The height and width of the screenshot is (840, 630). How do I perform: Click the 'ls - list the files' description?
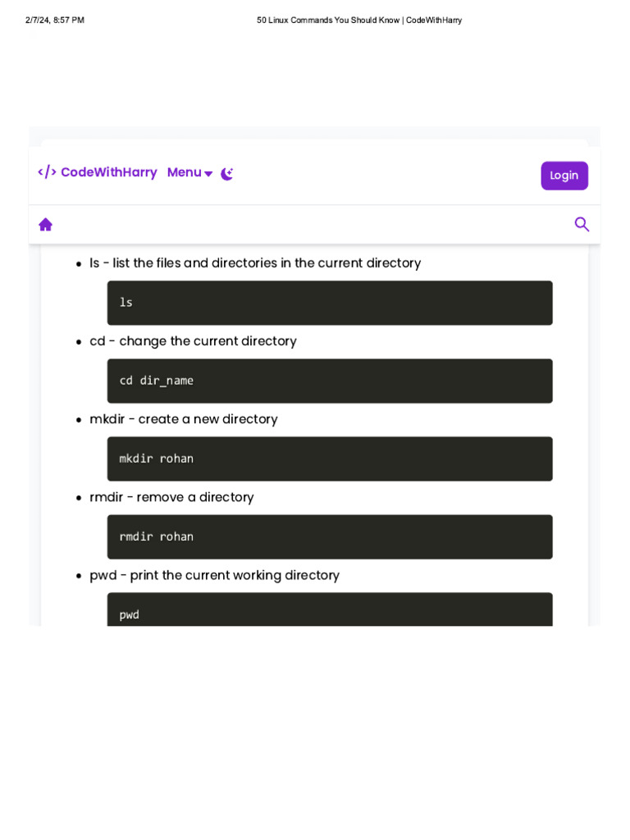tap(254, 263)
